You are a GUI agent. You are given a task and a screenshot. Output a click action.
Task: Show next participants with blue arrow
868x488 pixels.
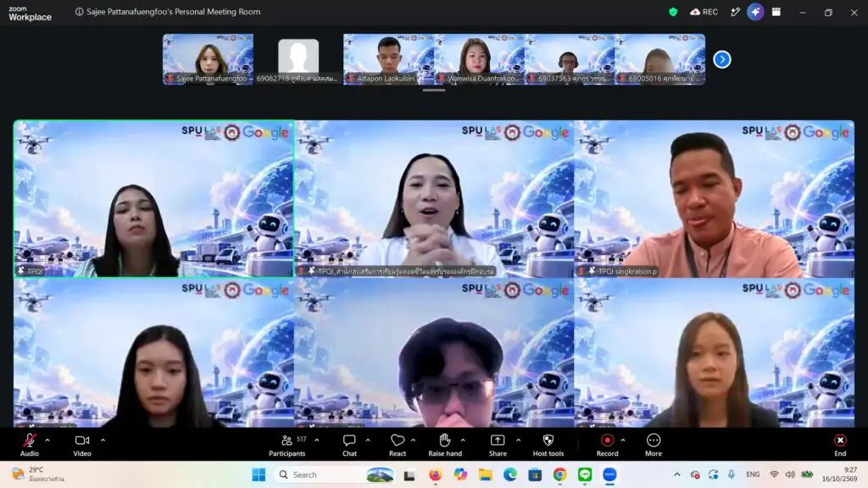pyautogui.click(x=722, y=59)
